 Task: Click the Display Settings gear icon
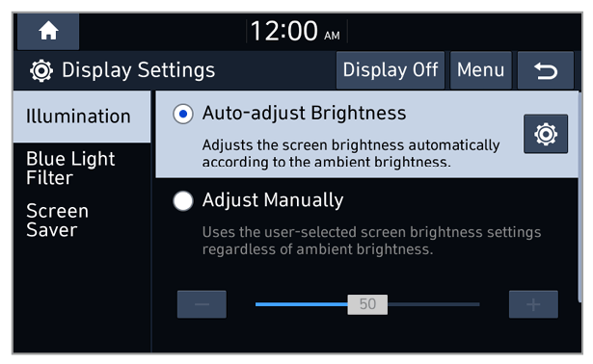(x=40, y=70)
